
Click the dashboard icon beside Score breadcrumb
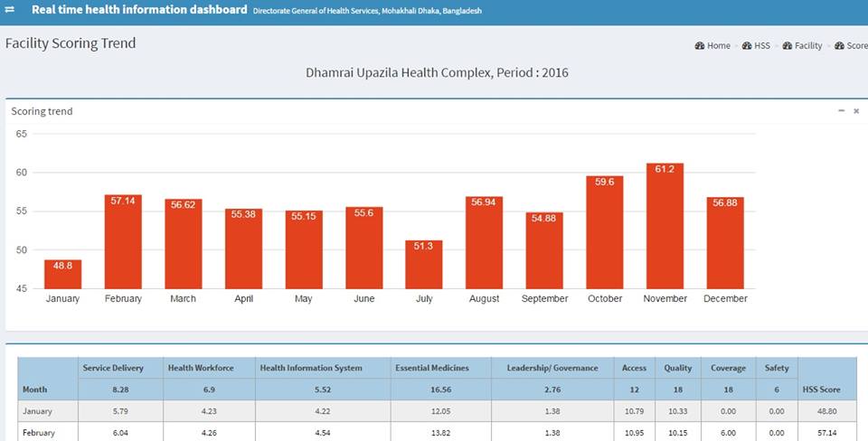839,45
